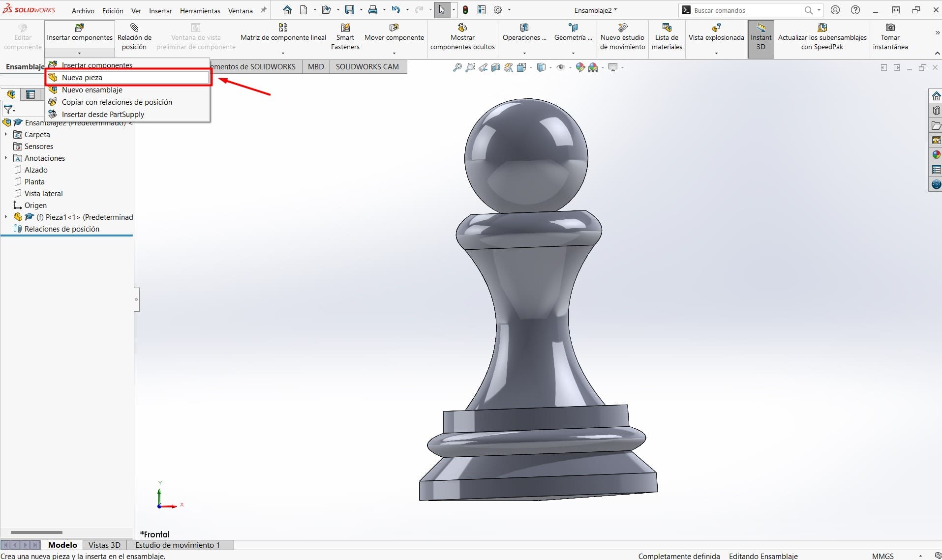This screenshot has height=560, width=942.
Task: Click Edit Appearance color ball icon
Action: (x=580, y=67)
